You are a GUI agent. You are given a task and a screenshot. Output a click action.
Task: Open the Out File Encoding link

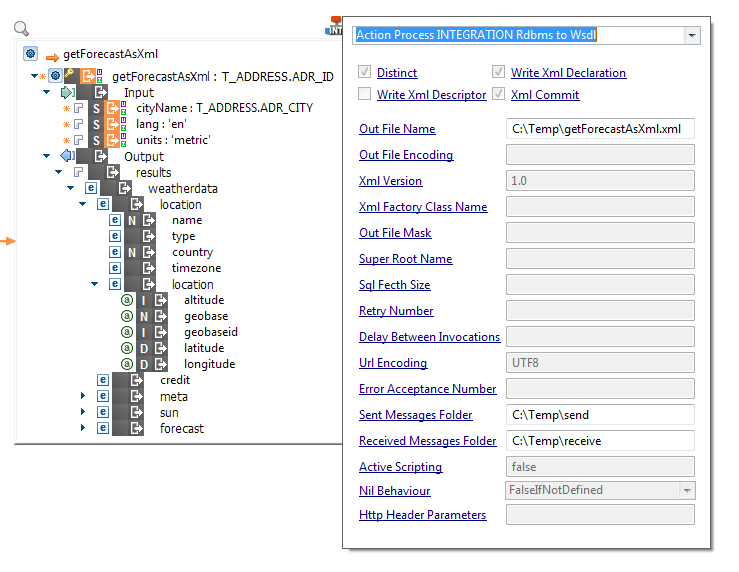coord(406,155)
